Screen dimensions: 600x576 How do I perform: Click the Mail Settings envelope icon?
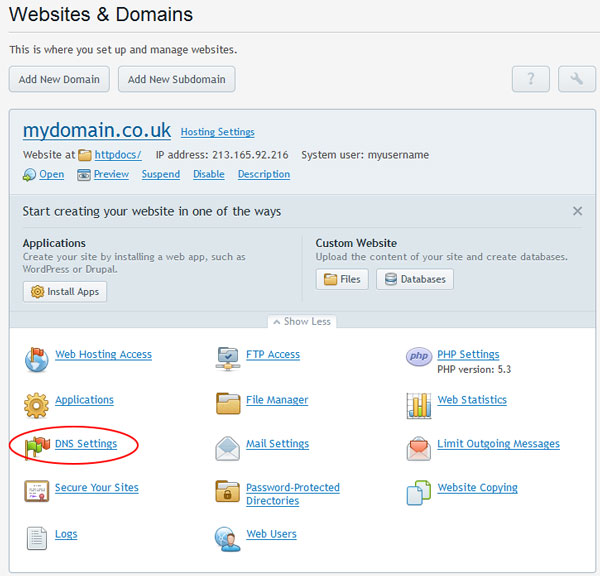(228, 448)
